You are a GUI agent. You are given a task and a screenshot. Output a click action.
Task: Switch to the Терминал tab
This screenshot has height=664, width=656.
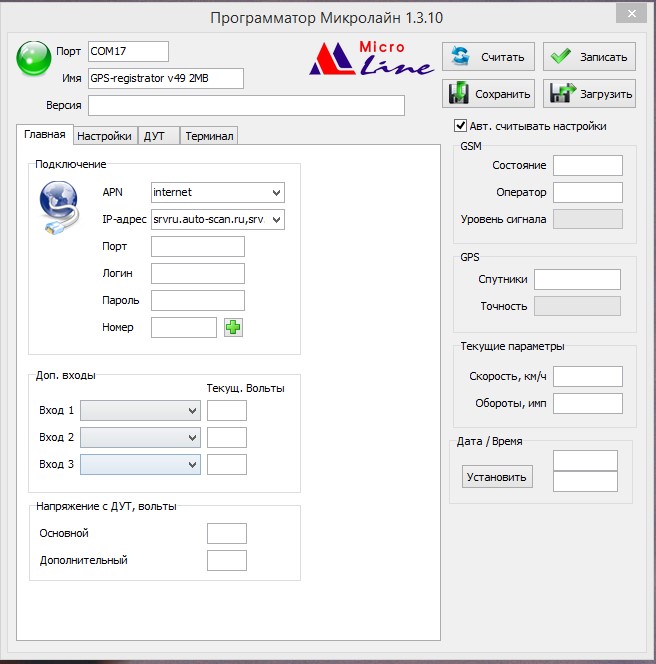[x=208, y=136]
